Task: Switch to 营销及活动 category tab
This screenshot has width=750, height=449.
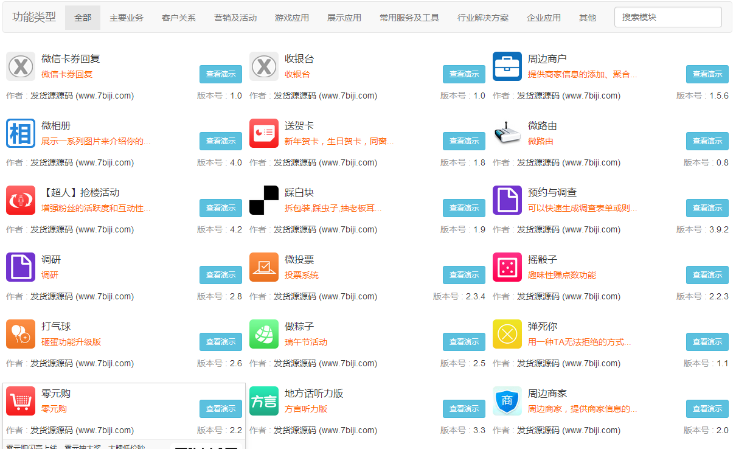Action: click(x=235, y=18)
